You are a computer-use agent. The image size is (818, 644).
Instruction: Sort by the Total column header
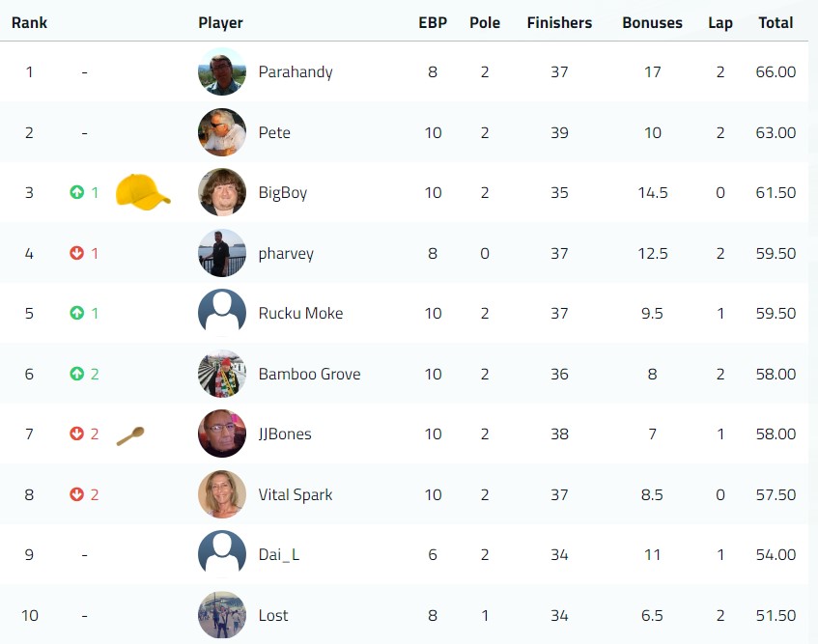pyautogui.click(x=776, y=23)
